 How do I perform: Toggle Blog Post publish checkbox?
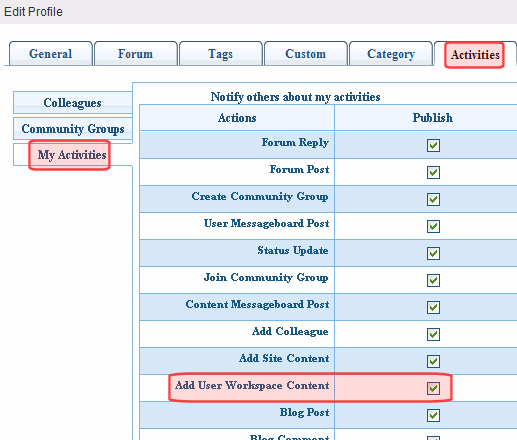(433, 415)
